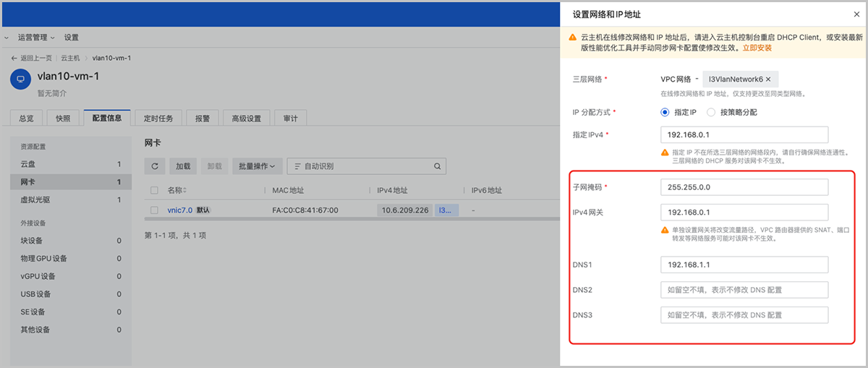Tick the select-all checkbox in table header
Screen dimensions: 868x368
click(x=155, y=190)
